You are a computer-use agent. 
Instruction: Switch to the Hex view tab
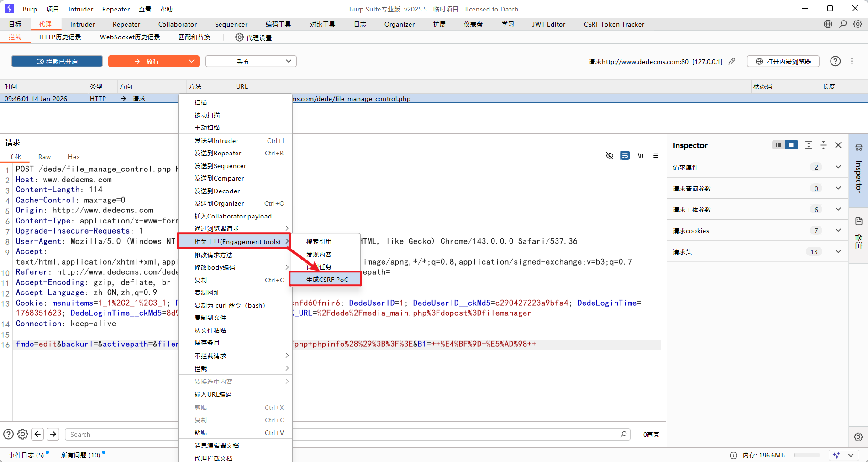74,157
